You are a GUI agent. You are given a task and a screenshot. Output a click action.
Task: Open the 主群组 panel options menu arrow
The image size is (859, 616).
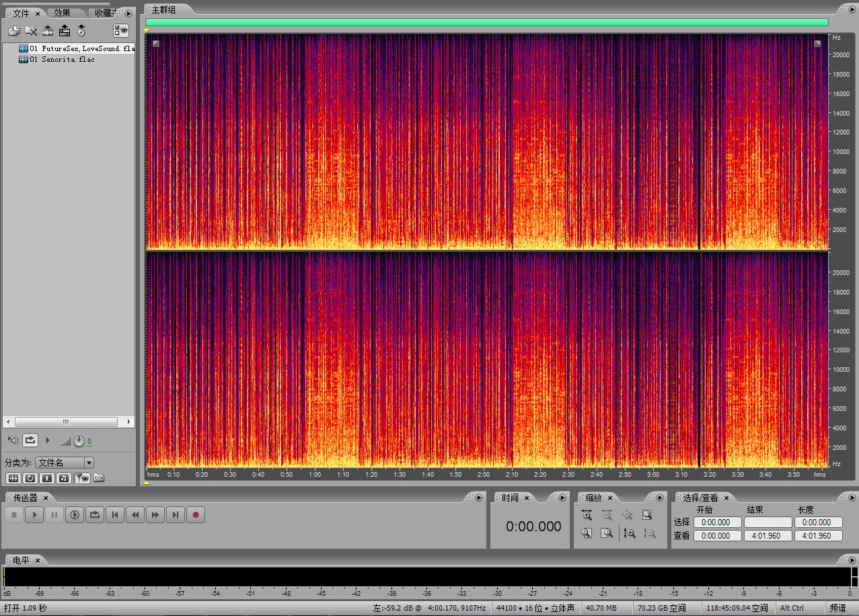click(851, 9)
